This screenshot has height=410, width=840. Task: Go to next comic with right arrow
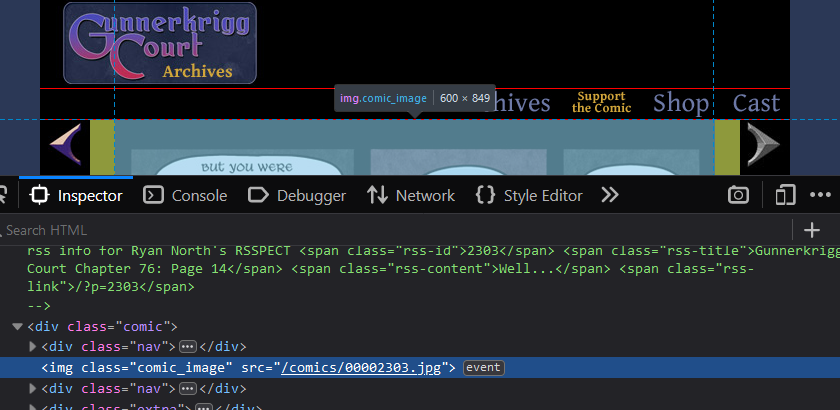pos(763,143)
